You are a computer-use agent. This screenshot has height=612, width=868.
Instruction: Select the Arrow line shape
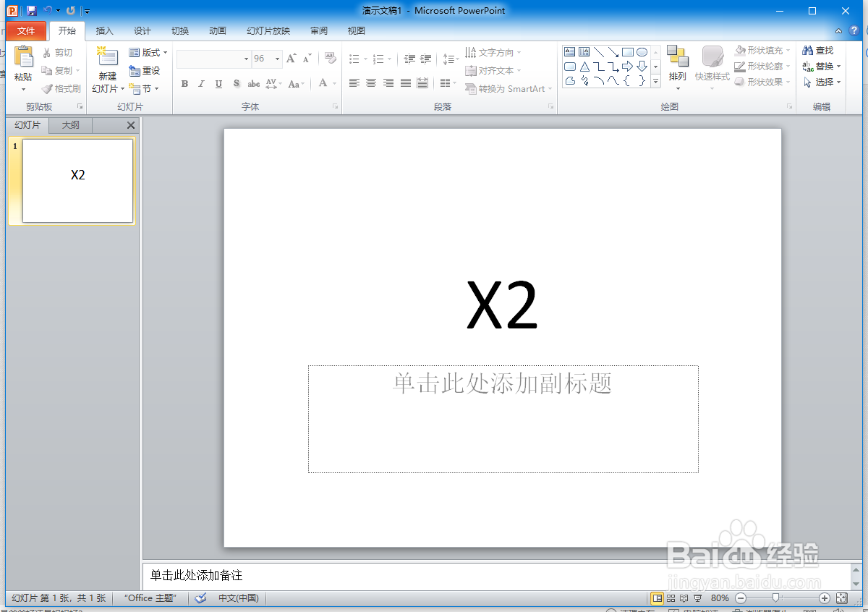(x=613, y=52)
